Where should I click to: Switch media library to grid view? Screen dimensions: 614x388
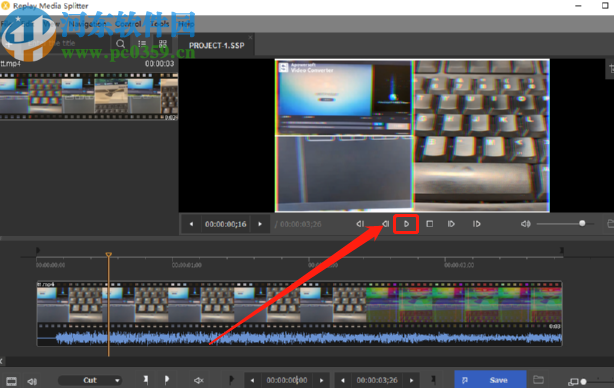pos(163,44)
